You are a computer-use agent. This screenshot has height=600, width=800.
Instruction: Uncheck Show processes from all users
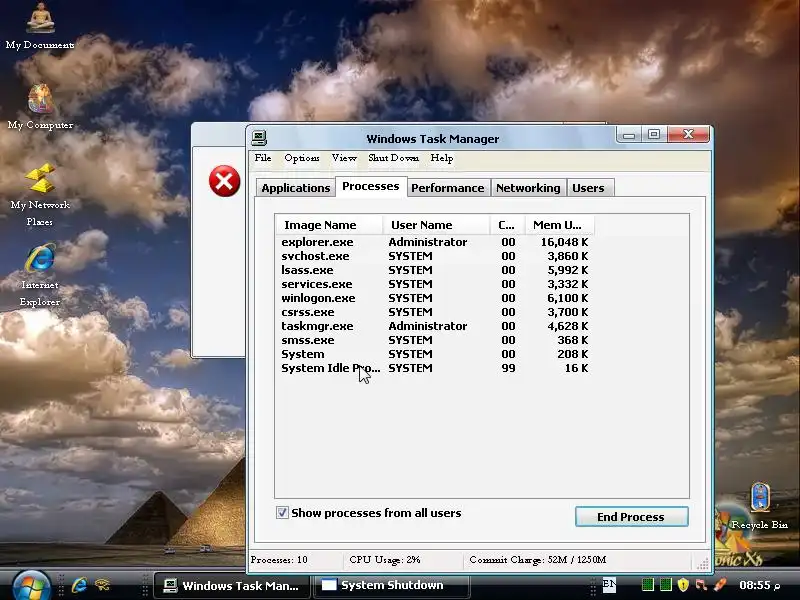tap(282, 513)
